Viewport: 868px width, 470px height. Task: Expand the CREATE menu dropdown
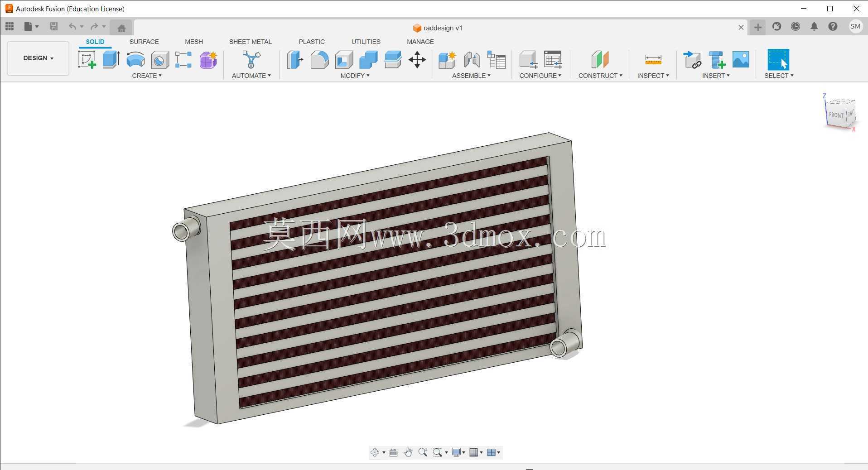[147, 76]
